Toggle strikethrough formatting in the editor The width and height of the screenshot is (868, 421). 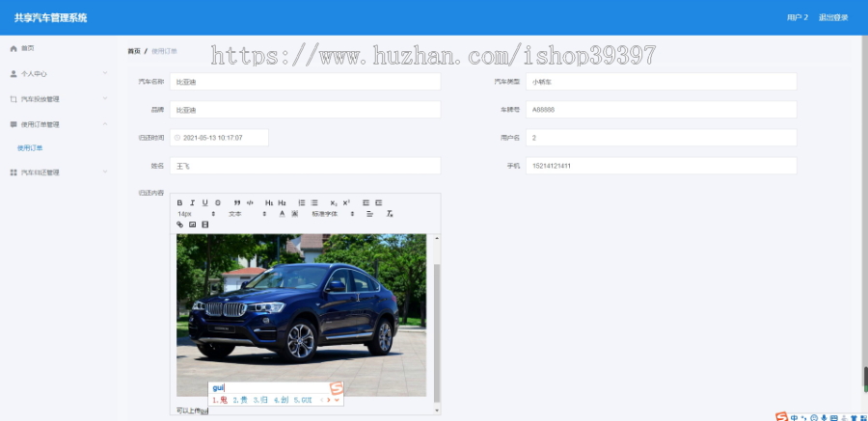coord(218,203)
